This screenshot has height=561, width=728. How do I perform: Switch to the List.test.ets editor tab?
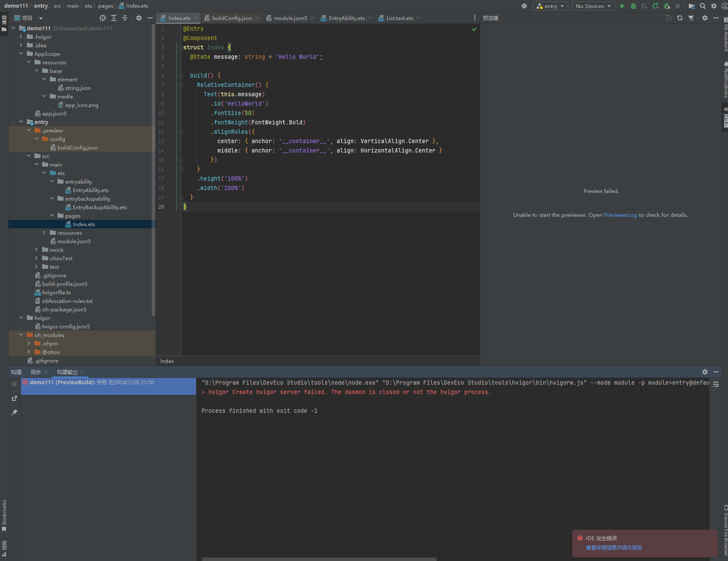399,18
